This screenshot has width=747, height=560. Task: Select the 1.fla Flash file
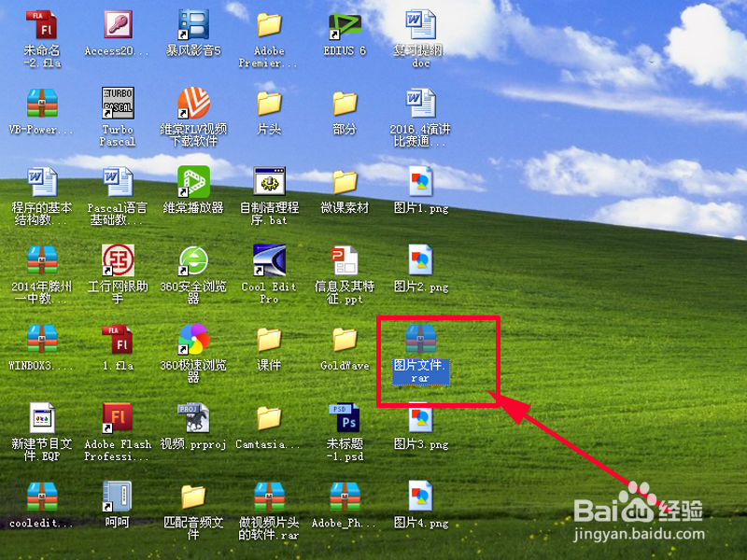tap(118, 339)
